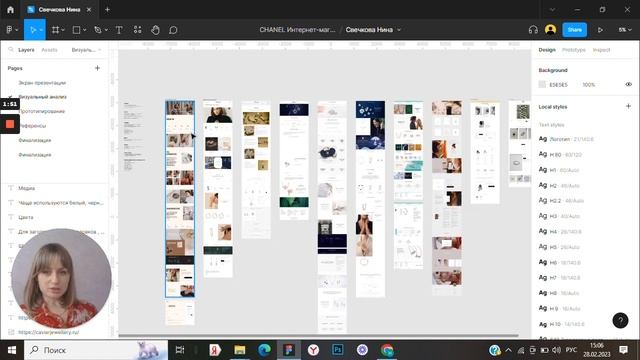Screen dimensions: 640x360
Task: Expand the Move tool options chevron
Action: 41,30
